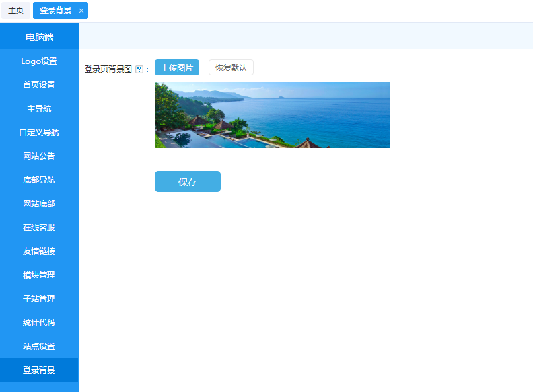Navigate to 网站底部 page
This screenshot has height=392, width=533.
pos(39,204)
